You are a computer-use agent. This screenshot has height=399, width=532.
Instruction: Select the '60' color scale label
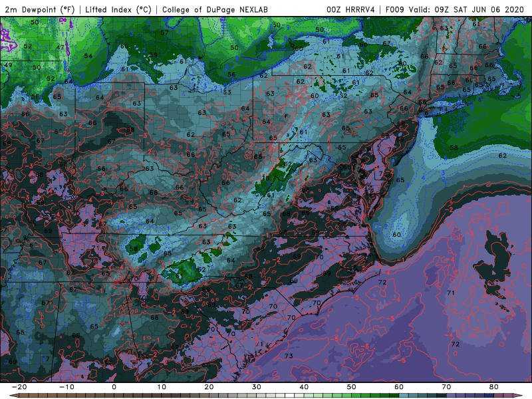coord(399,387)
